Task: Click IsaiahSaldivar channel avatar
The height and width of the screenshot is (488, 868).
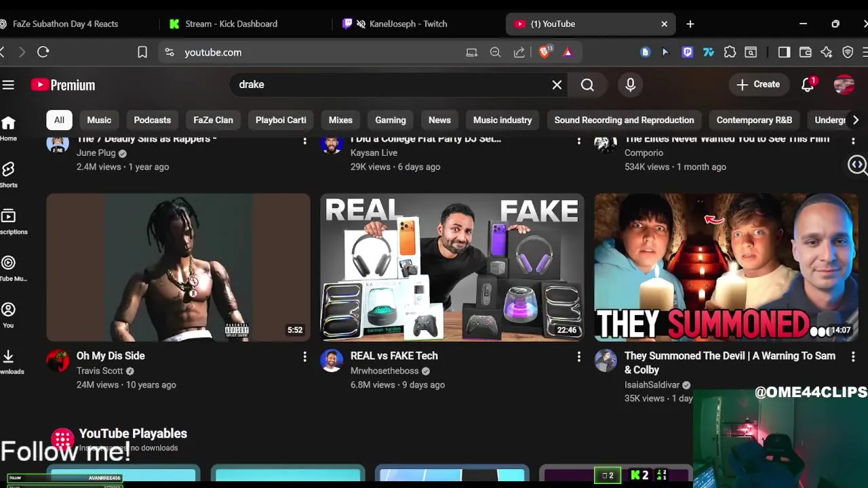Action: [x=606, y=361]
